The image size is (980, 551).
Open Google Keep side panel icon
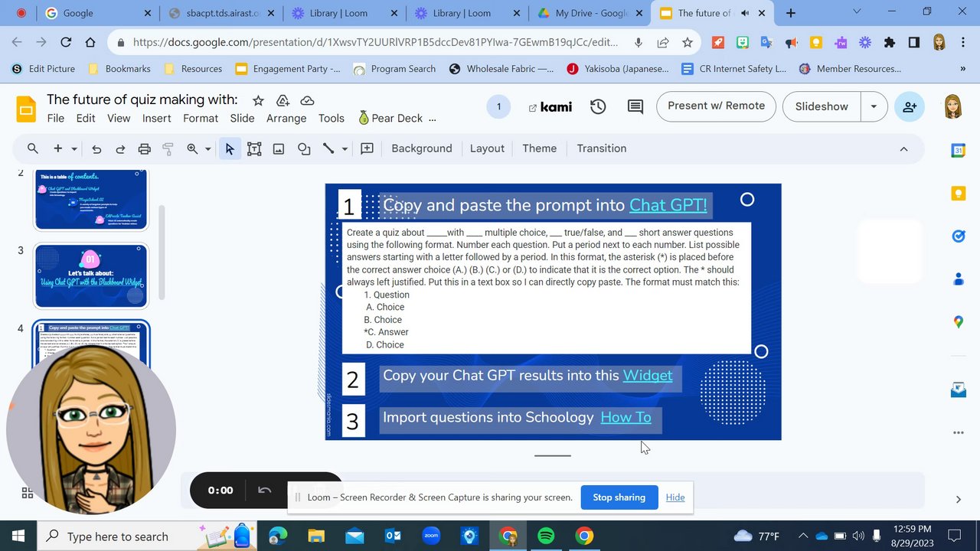click(958, 194)
